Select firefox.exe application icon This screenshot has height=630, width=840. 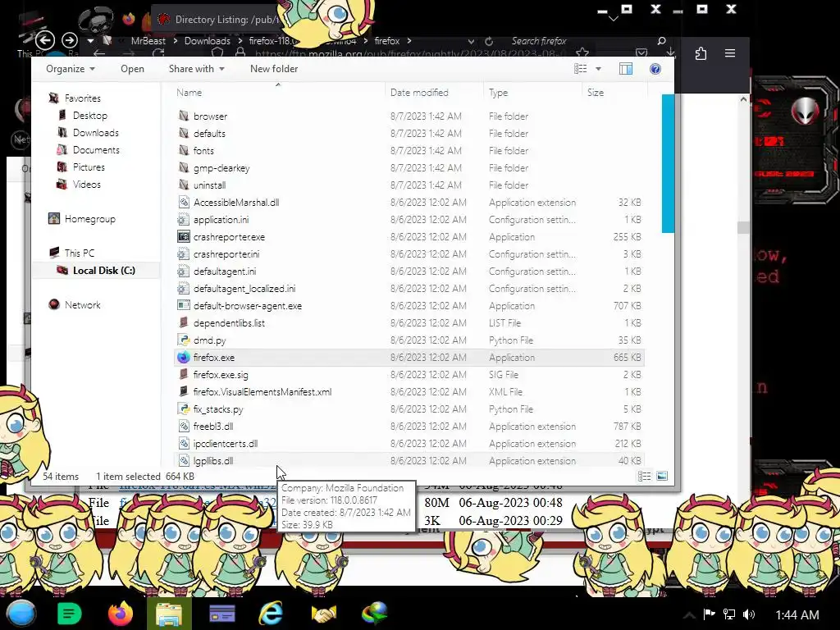(x=184, y=357)
